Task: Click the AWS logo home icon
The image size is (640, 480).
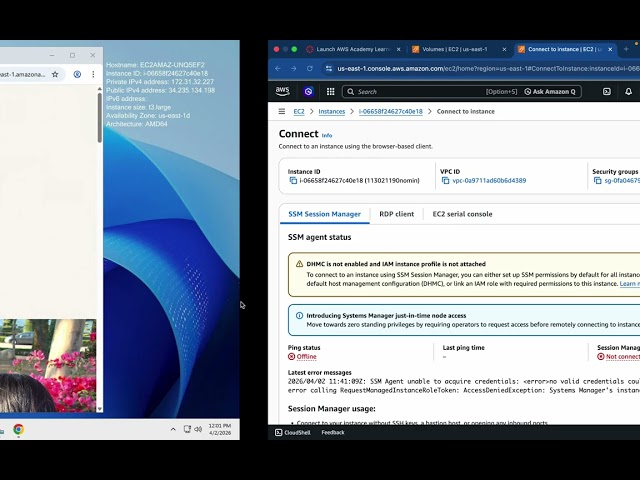Action: point(282,91)
